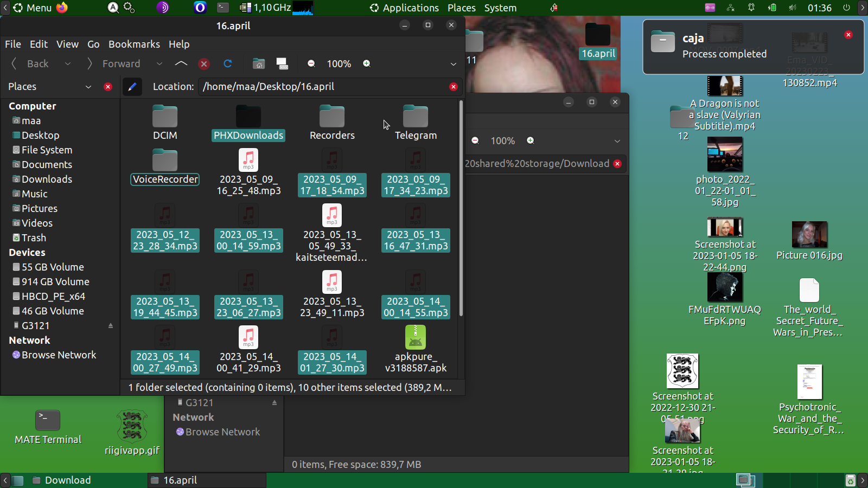Open the terminal launcher in top panel
Screen dimensions: 868x488
pyautogui.click(x=223, y=8)
